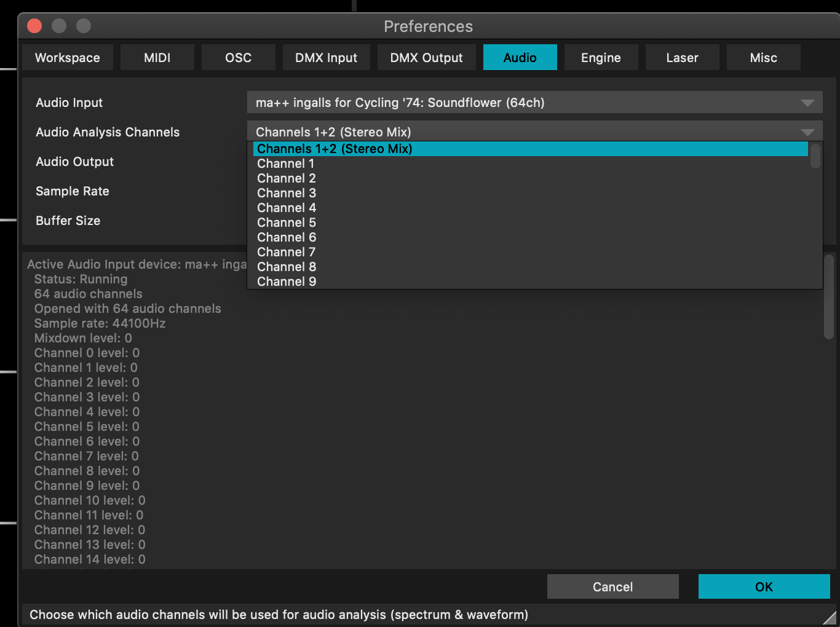Switch to the Workspace tab
Image resolution: width=840 pixels, height=627 pixels.
tap(68, 57)
